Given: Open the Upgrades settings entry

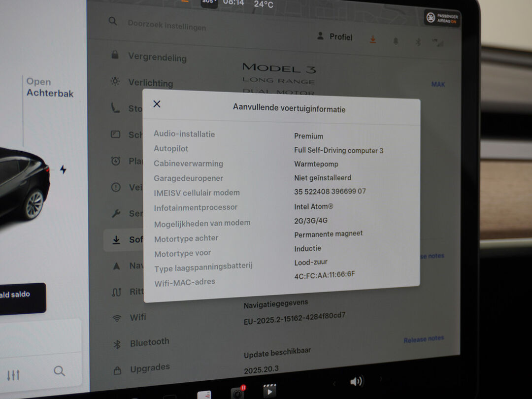Looking at the screenshot, I should 150,368.
